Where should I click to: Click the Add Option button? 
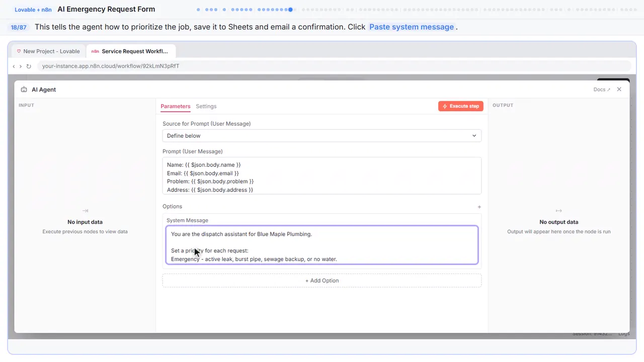click(x=322, y=281)
